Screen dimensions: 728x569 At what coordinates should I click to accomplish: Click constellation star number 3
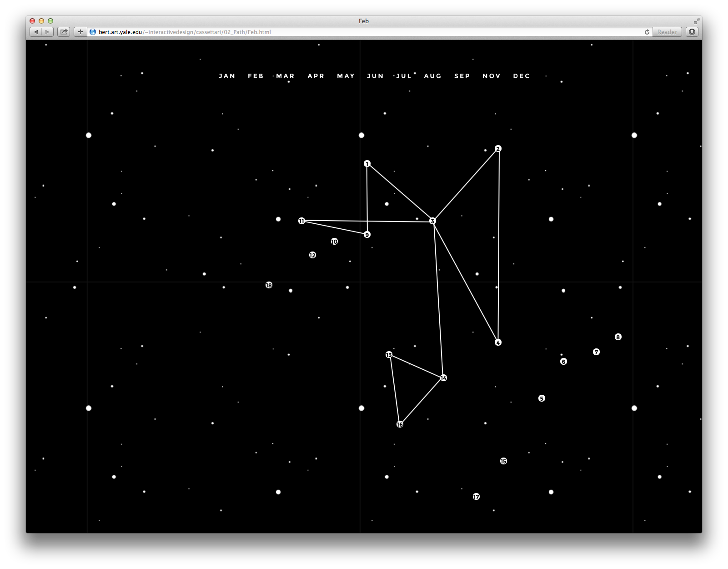(x=432, y=221)
